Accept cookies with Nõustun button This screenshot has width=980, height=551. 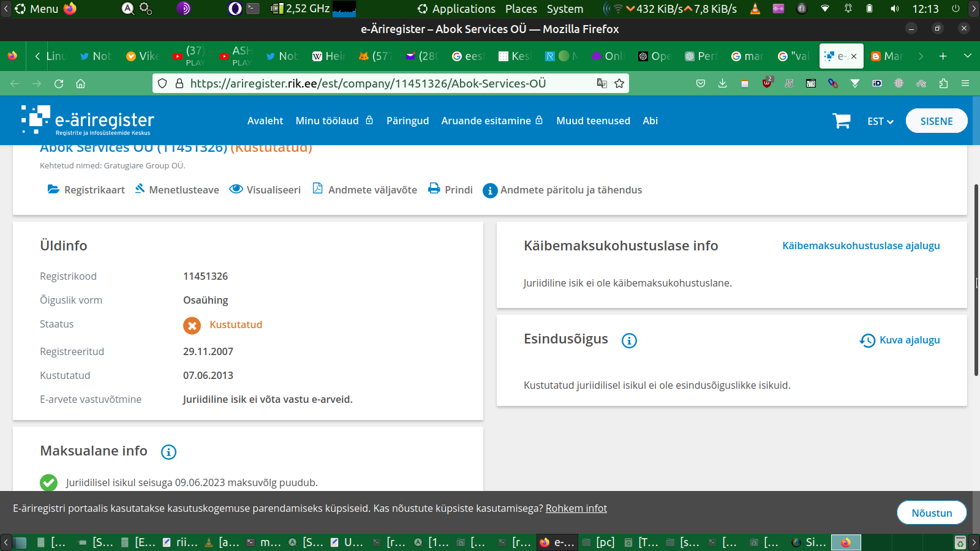(931, 512)
